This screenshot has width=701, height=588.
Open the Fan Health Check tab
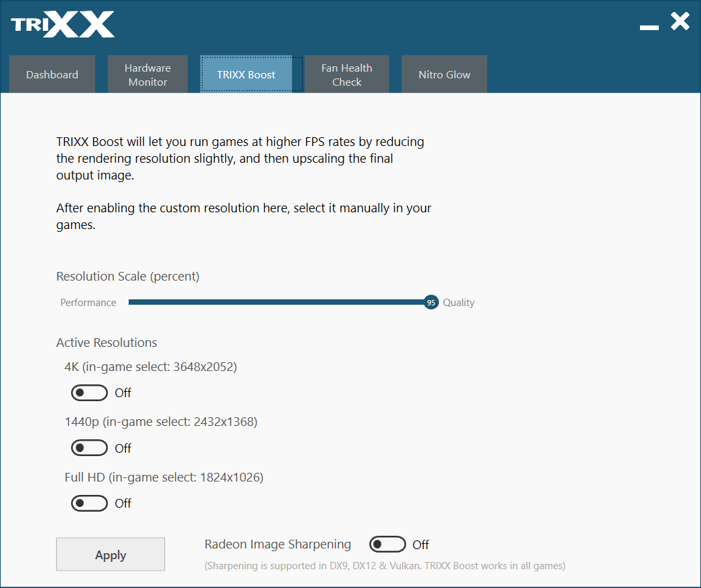(x=346, y=74)
